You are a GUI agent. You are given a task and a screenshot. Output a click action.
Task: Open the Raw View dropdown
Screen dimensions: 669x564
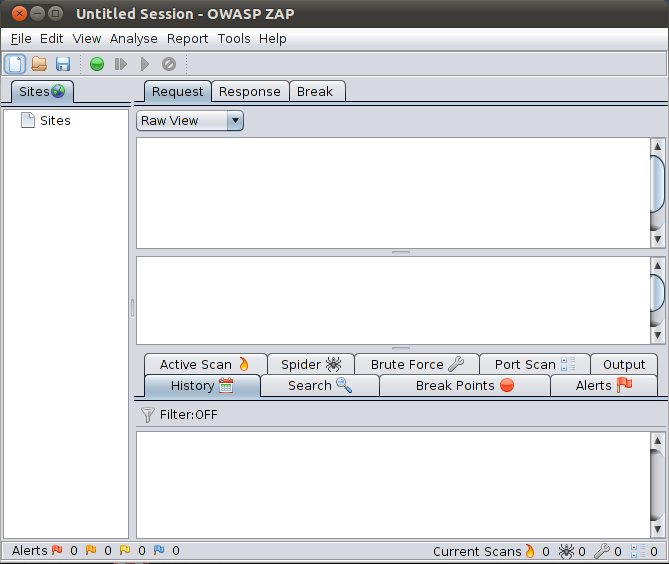click(x=190, y=121)
